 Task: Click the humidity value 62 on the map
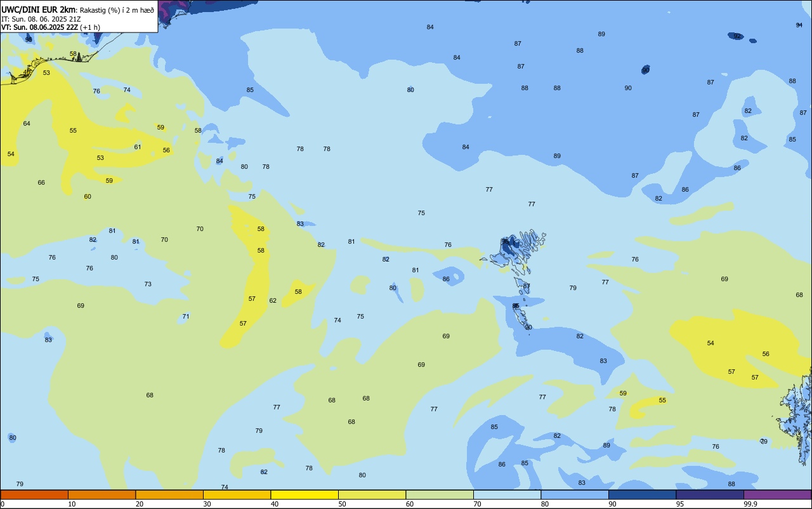pos(273,301)
